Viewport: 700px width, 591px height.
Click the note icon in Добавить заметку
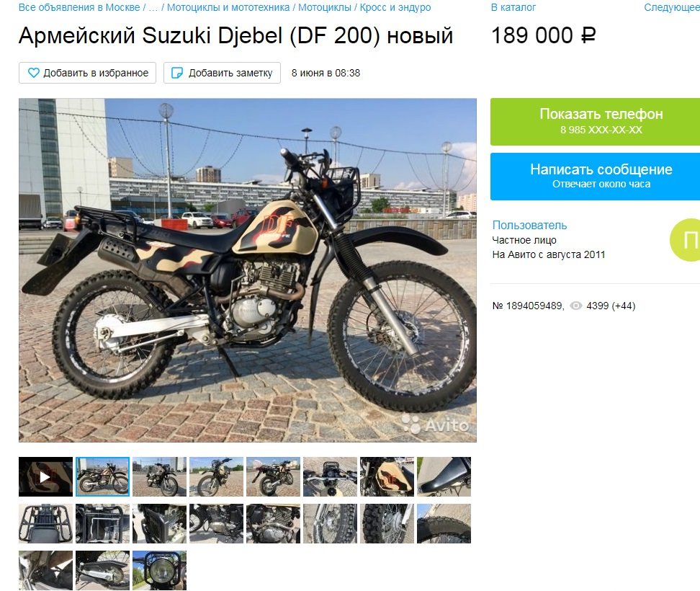click(x=177, y=73)
